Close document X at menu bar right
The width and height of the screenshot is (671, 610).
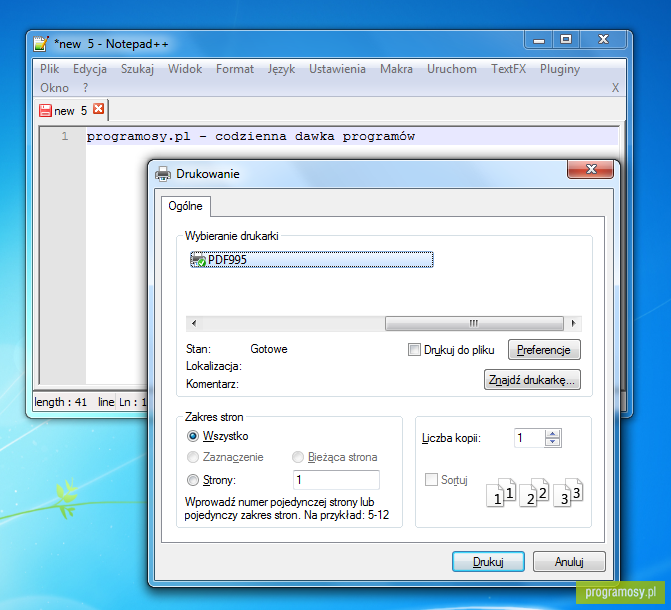point(615,88)
